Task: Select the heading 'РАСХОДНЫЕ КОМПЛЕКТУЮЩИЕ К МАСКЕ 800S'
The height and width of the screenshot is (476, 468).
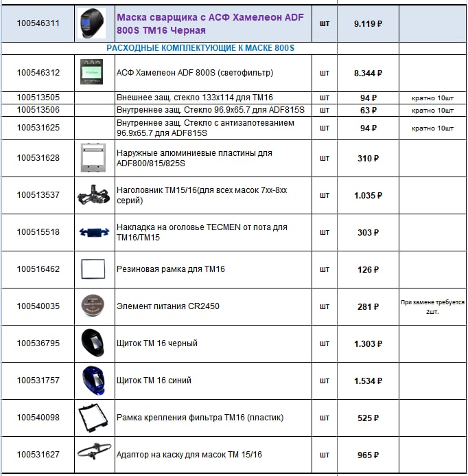Action: coord(200,48)
